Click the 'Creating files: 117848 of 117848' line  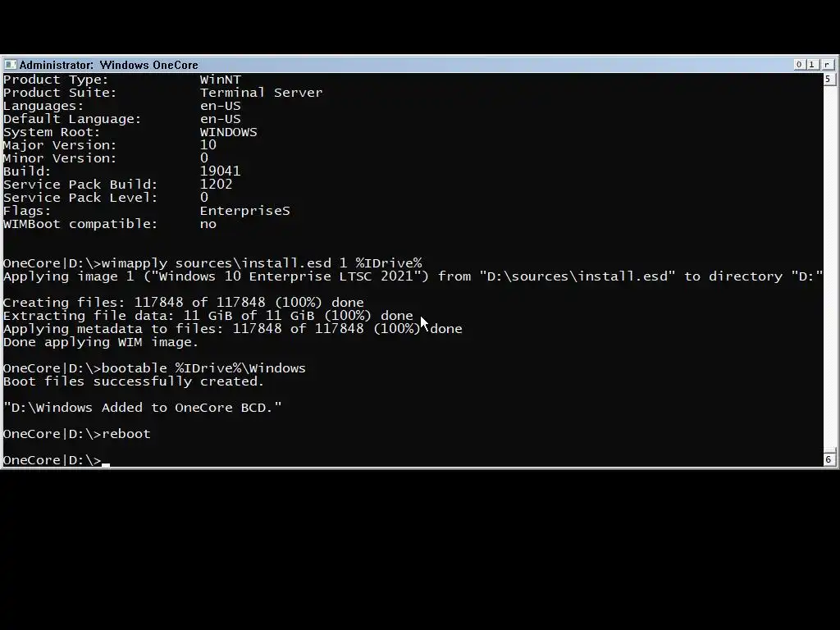(183, 303)
